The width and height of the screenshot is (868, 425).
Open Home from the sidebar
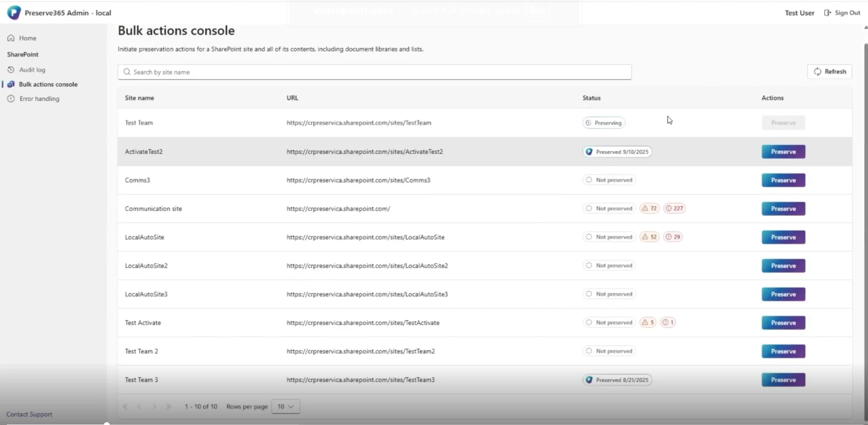tap(27, 38)
